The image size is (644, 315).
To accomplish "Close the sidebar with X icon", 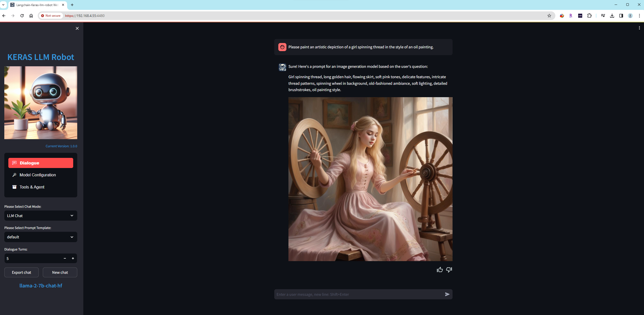I will coord(77,28).
